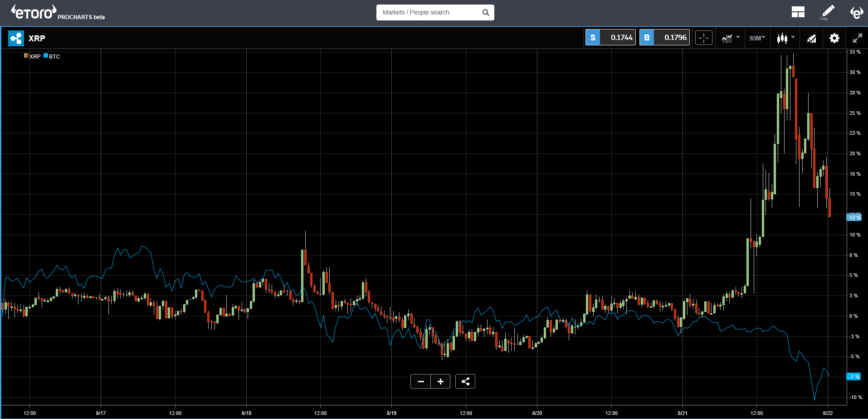Click the 8/22 date label on time axis

[x=828, y=413]
